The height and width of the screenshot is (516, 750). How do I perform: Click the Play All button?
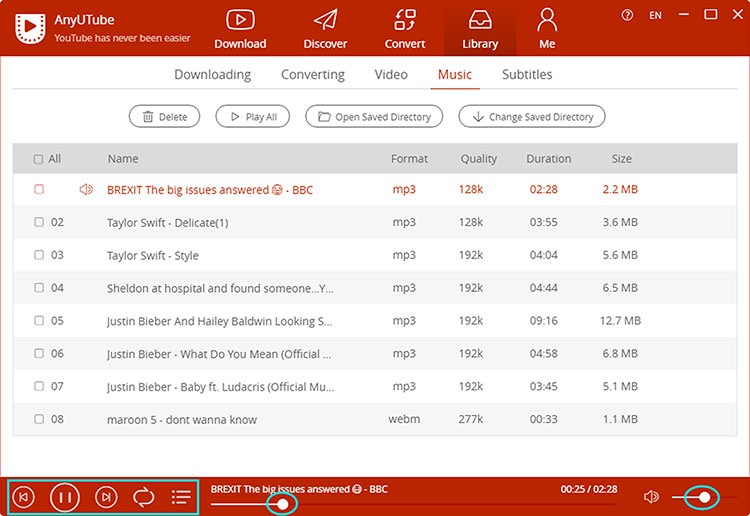tap(253, 116)
